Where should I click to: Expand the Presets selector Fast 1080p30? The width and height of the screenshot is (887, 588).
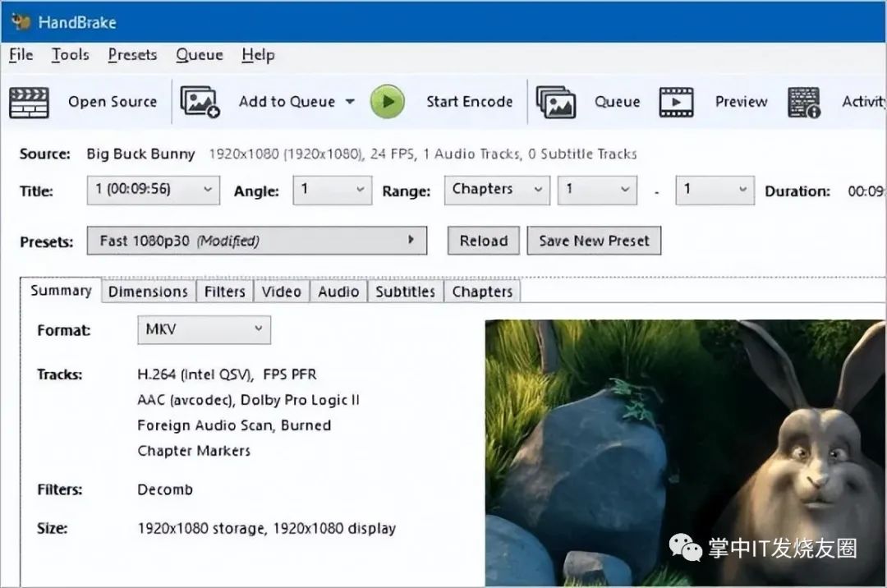(257, 241)
